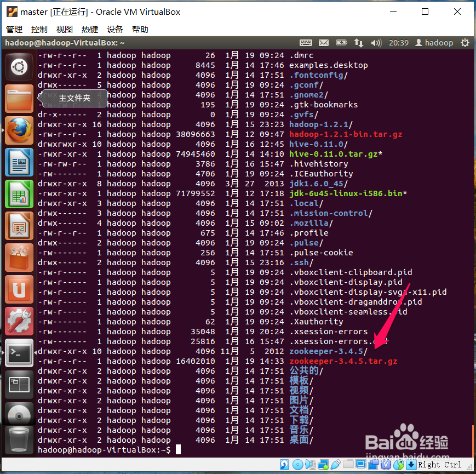Click the display settings status bar icon

click(361, 465)
